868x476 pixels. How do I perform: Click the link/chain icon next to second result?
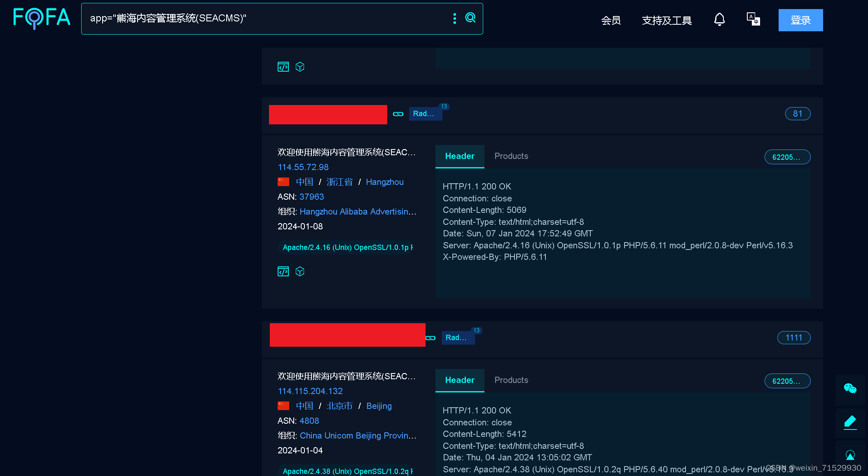pos(432,337)
